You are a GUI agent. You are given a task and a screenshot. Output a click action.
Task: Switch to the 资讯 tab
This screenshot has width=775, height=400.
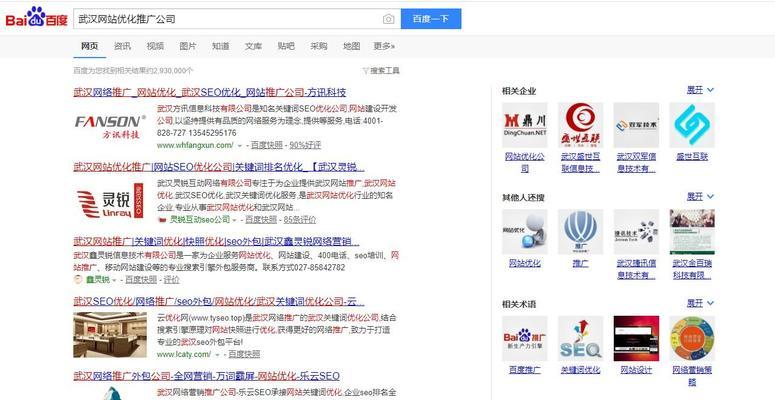click(122, 46)
